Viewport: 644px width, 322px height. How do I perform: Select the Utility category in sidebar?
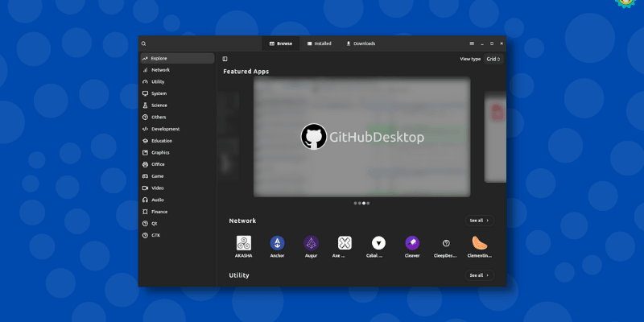pos(177,82)
